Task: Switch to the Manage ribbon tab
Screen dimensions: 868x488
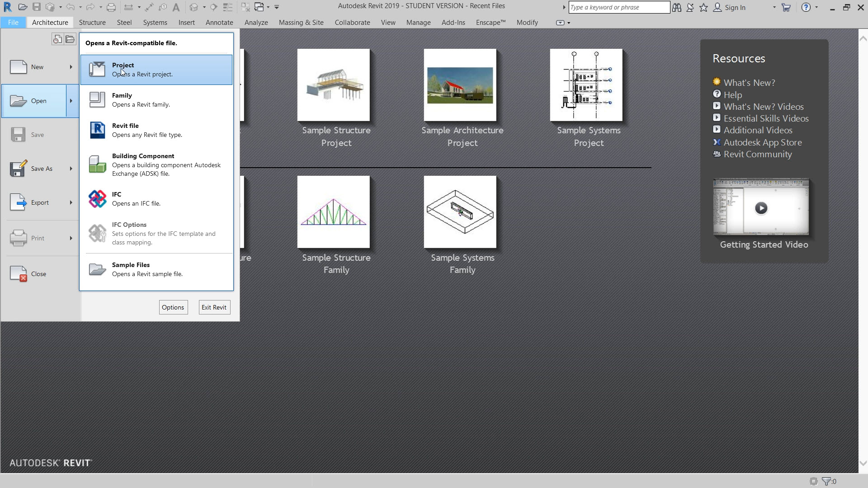Action: click(x=418, y=22)
